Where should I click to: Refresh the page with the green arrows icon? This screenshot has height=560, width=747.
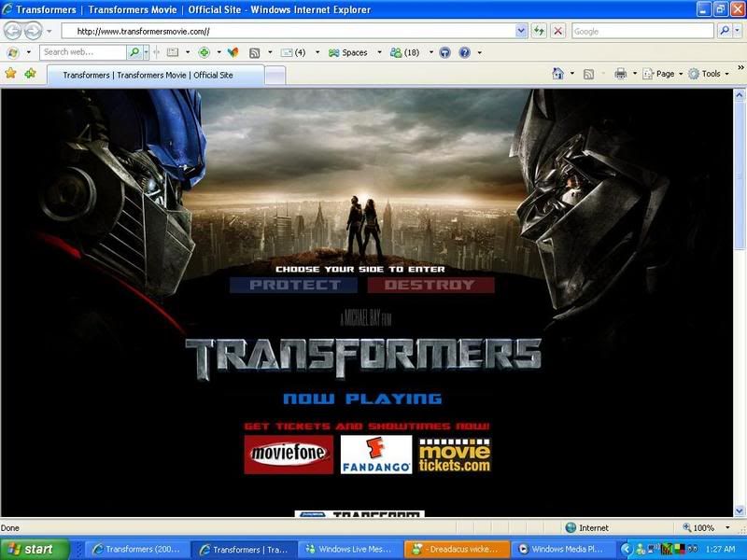pos(539,32)
